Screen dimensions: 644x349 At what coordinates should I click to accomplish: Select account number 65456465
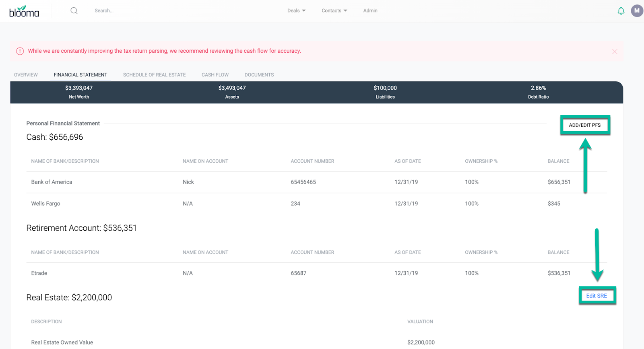coord(303,182)
